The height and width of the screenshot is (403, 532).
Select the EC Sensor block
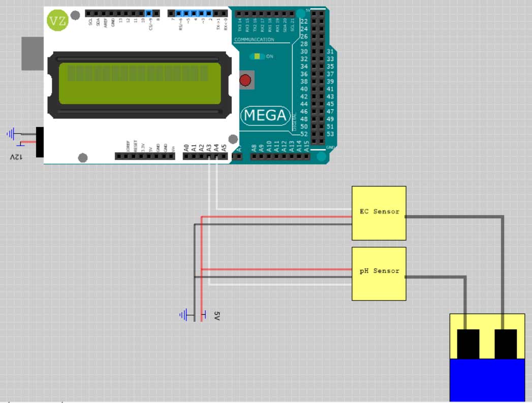[379, 213]
